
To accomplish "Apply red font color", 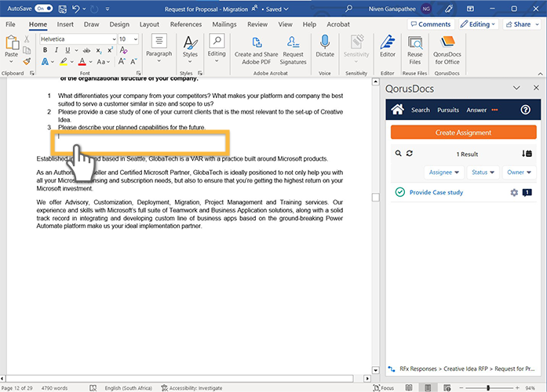I will [82, 62].
